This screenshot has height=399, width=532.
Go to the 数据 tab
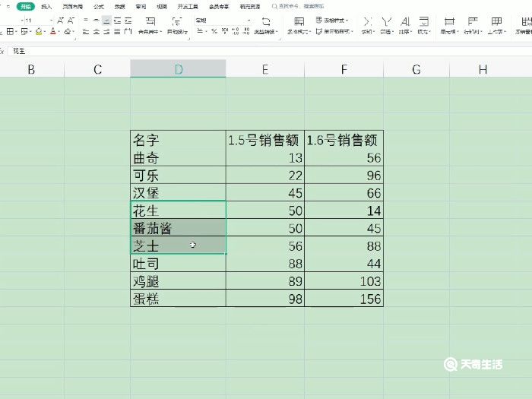120,6
